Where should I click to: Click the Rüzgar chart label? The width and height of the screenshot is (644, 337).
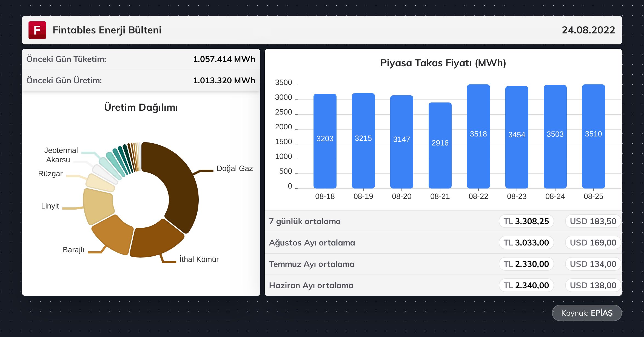50,174
